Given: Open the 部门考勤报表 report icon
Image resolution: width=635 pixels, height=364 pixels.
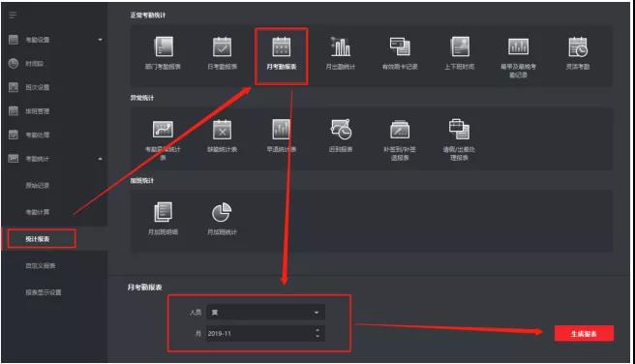Looking at the screenshot, I should tap(163, 47).
